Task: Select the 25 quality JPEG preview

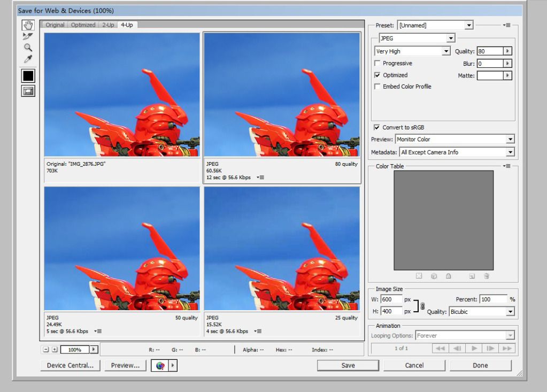Action: [282, 248]
